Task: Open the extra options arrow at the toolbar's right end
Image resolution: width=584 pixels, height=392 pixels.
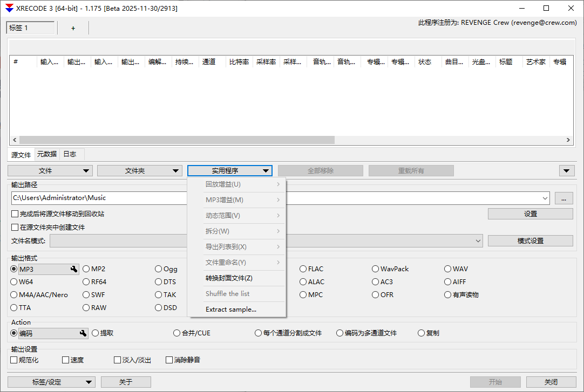Action: tap(566, 170)
